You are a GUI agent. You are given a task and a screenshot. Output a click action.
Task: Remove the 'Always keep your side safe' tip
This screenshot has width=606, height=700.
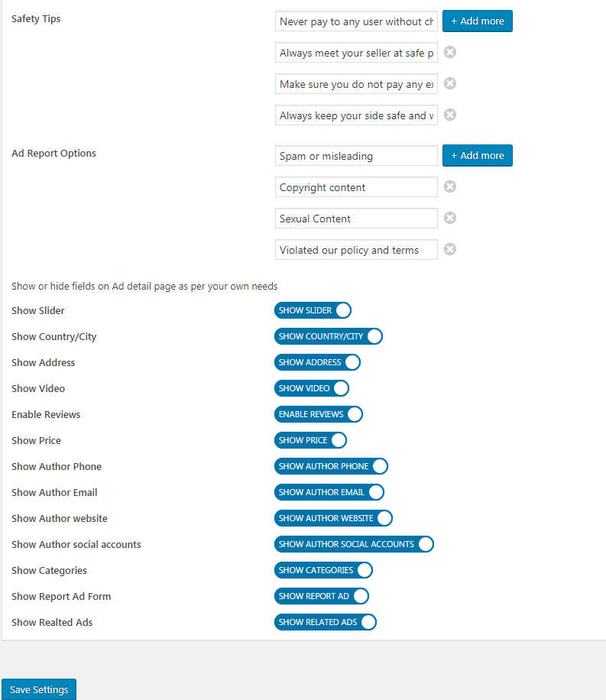tap(450, 115)
